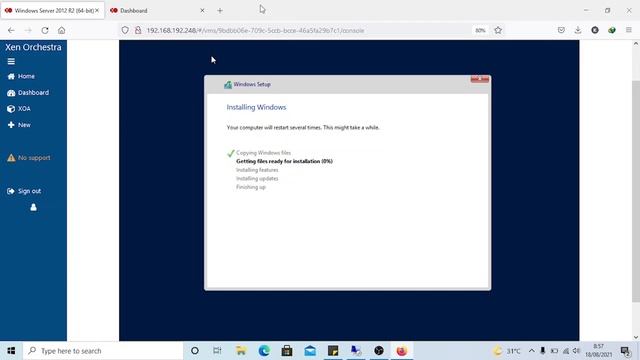Focus the address bar URL
Image resolution: width=640 pixels, height=360 pixels.
tap(255, 31)
